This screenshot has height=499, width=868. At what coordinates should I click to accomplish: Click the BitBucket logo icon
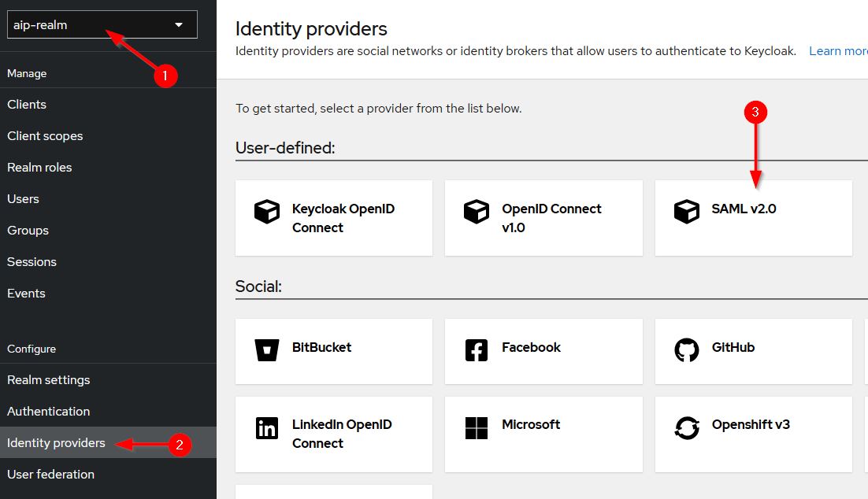point(267,350)
